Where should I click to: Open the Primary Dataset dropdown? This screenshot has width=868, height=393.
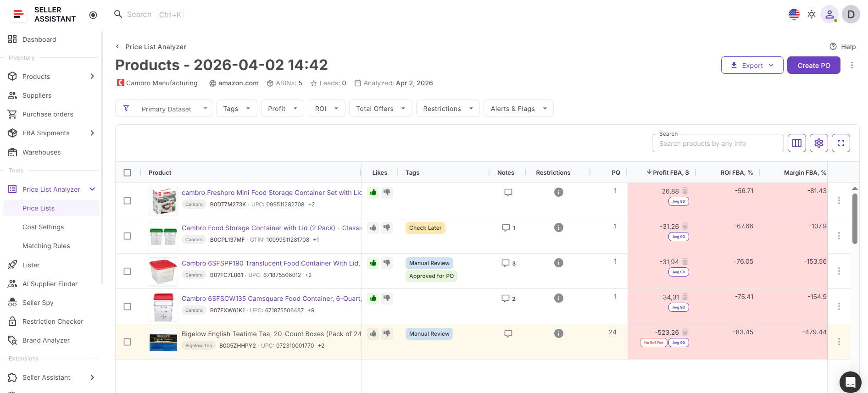[x=174, y=109]
